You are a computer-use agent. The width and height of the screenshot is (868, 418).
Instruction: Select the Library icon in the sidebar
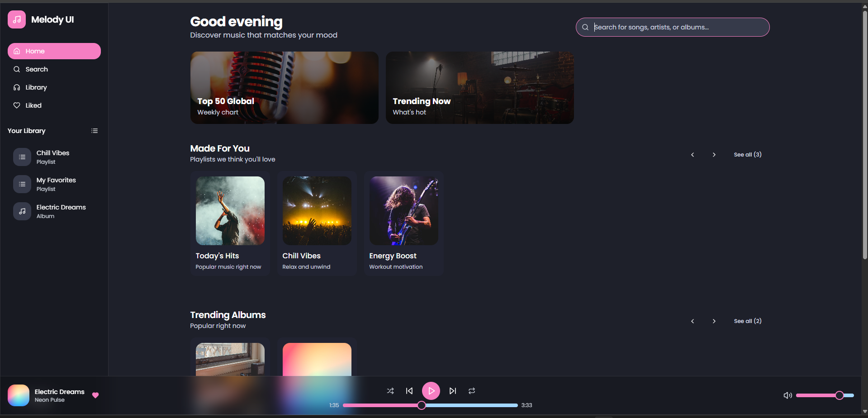[x=17, y=87]
